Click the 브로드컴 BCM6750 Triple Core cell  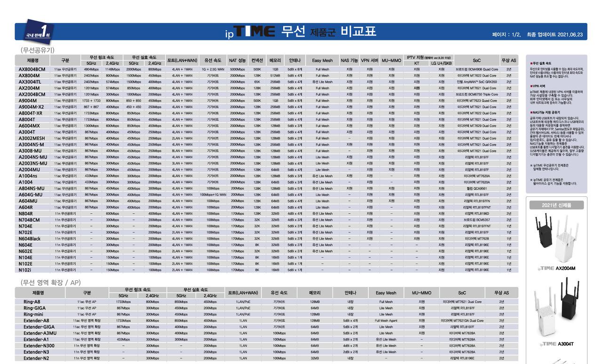tap(476, 94)
